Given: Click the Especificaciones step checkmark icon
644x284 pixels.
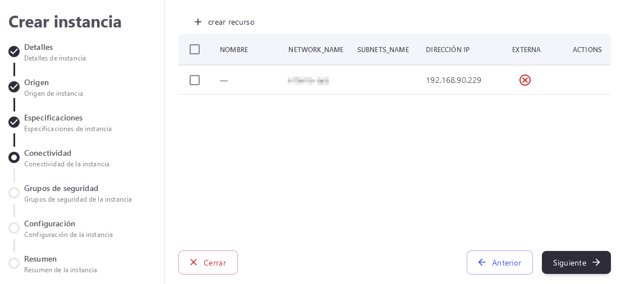Looking at the screenshot, I should [14, 122].
